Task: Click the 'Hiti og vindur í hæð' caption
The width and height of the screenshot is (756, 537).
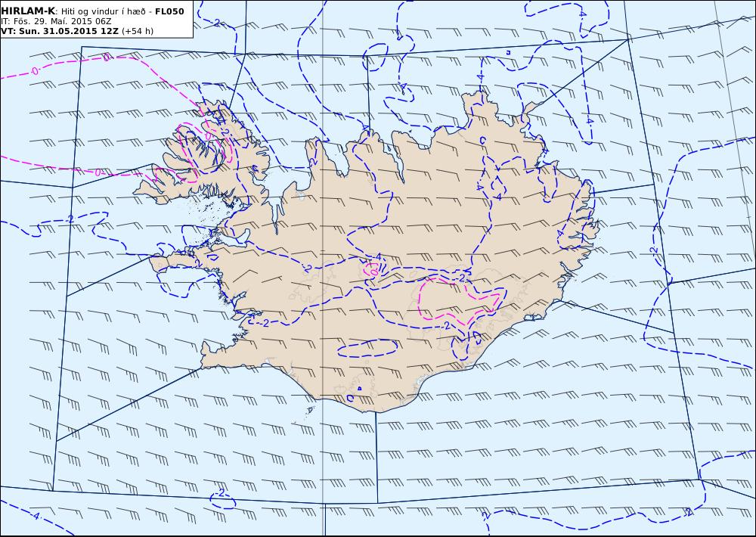Action: (104, 12)
